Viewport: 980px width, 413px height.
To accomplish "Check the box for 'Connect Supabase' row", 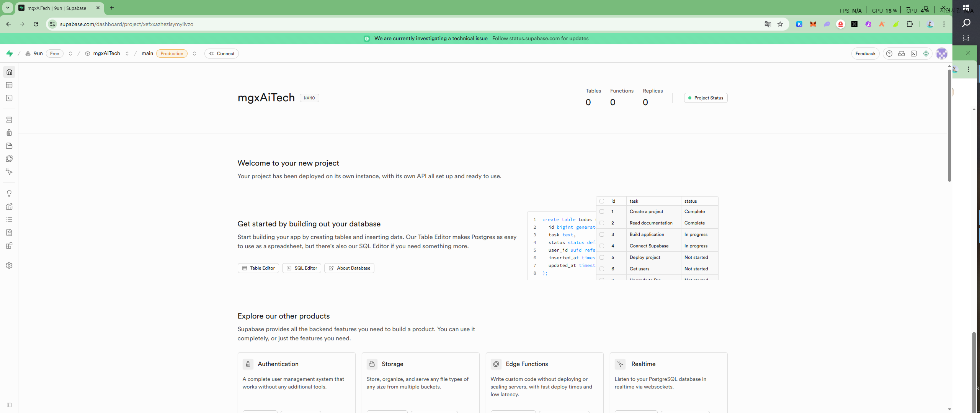I will tap(602, 246).
